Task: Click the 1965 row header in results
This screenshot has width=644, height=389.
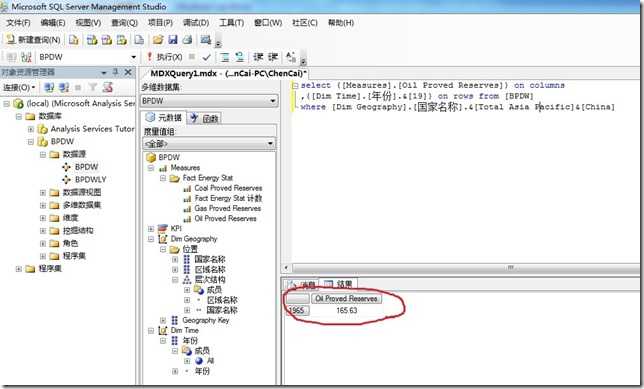Action: point(297,310)
